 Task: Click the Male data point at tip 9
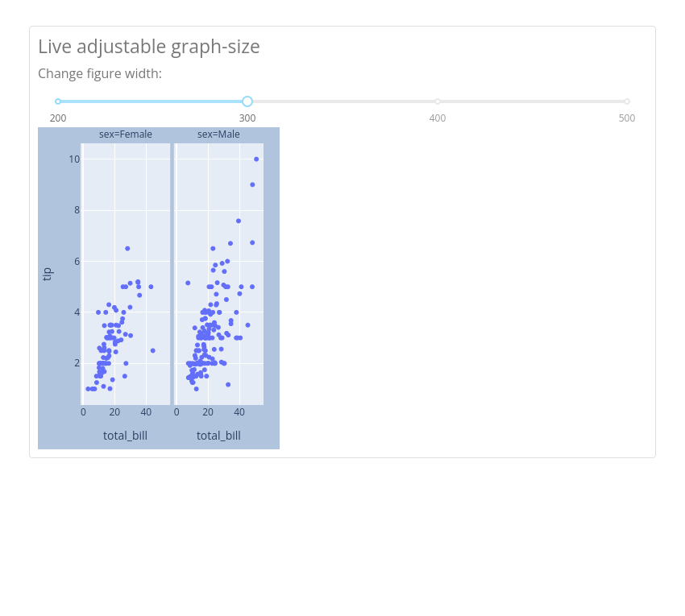(252, 184)
